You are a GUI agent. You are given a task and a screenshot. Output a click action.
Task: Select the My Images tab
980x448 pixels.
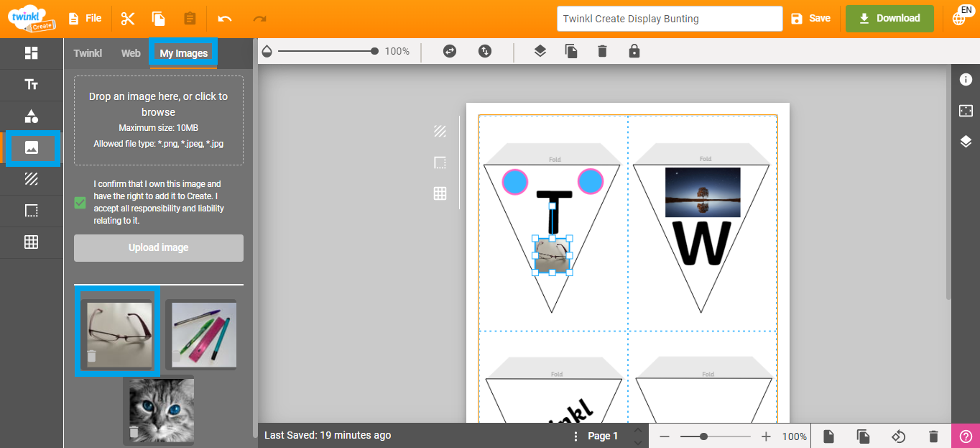click(x=184, y=53)
